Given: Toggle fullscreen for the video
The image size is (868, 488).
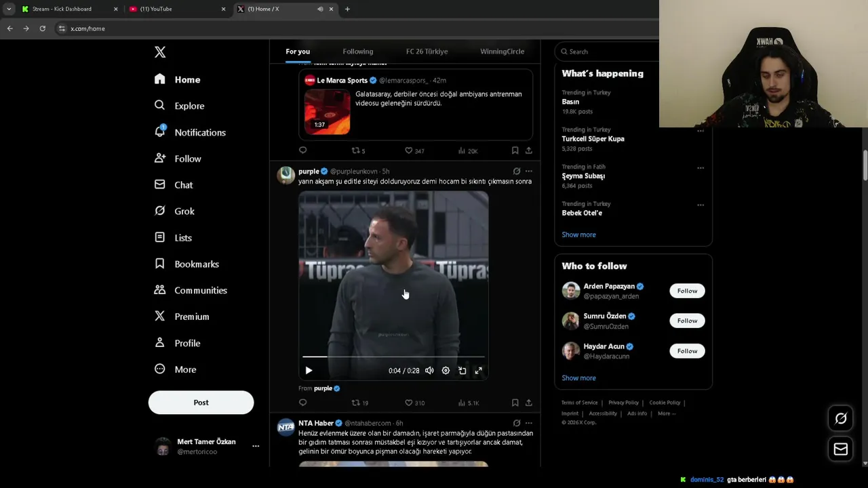Looking at the screenshot, I should tap(478, 371).
